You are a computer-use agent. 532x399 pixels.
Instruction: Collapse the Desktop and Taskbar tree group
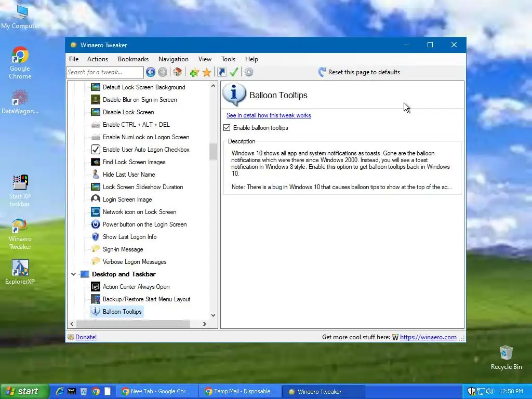click(73, 274)
